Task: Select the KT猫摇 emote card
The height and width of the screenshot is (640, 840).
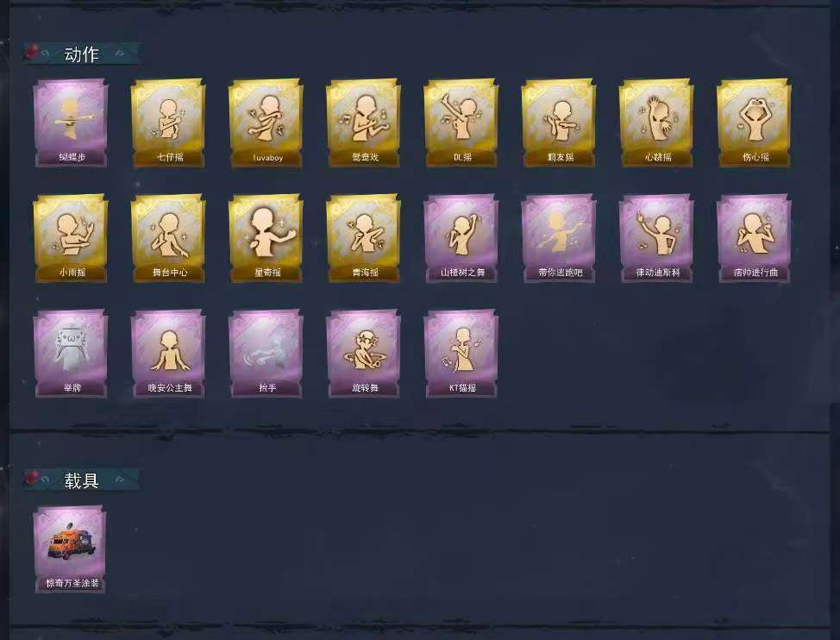Action: pyautogui.click(x=461, y=354)
